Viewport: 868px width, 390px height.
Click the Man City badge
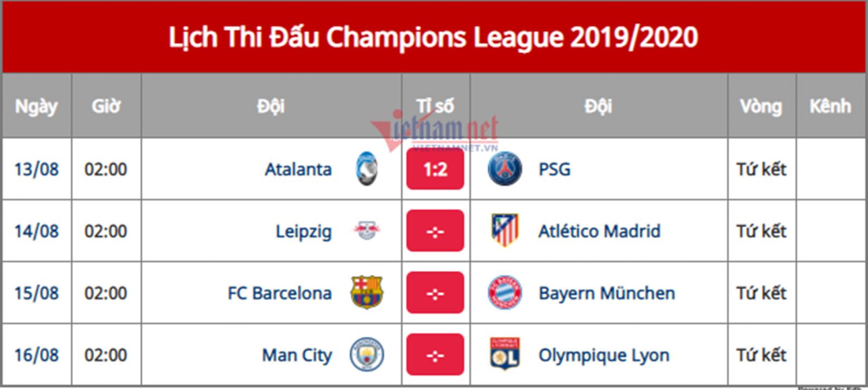click(x=367, y=355)
